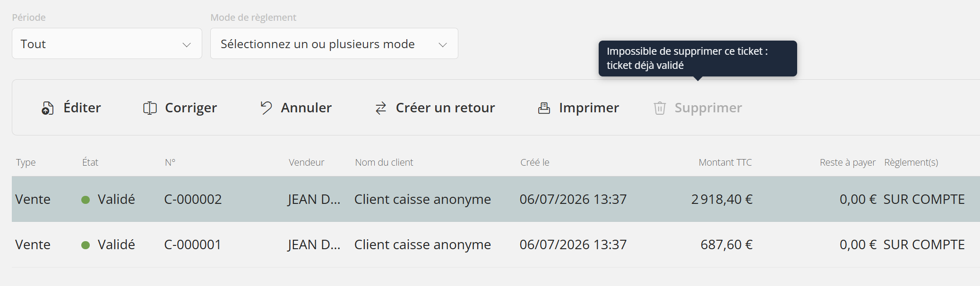980x286 pixels.
Task: Sort by the État column header
Action: click(90, 162)
